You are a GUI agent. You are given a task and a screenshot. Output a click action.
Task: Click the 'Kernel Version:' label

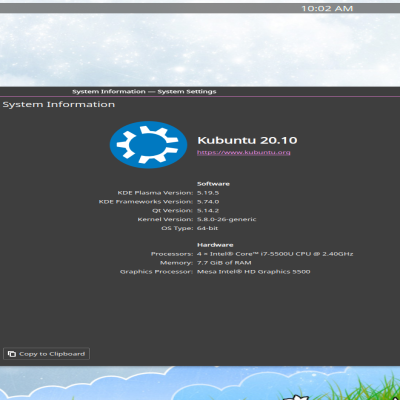(x=165, y=219)
